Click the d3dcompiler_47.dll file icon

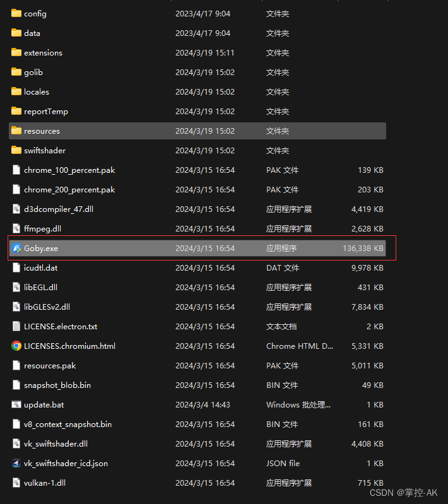16,209
